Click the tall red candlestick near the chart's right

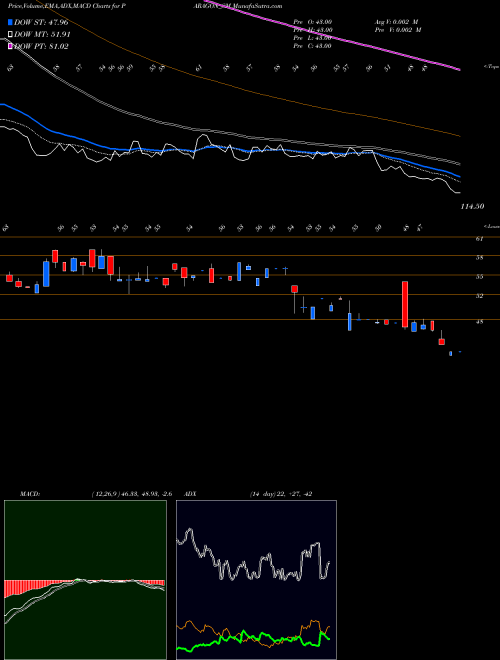click(x=405, y=304)
